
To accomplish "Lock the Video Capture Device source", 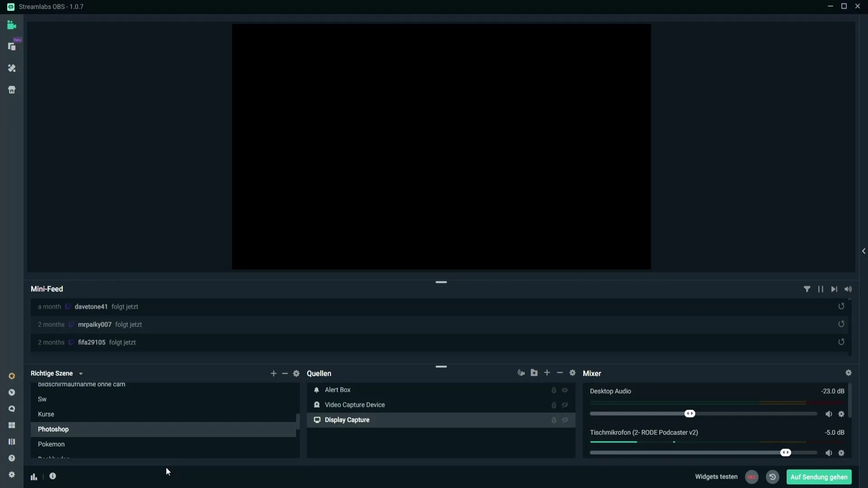I will pyautogui.click(x=554, y=405).
